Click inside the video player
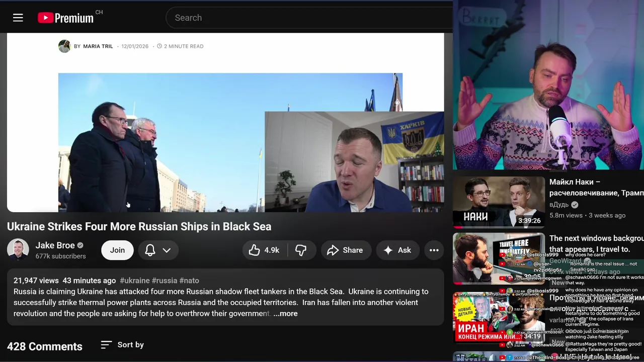Image resolution: width=644 pixels, height=362 pixels. (x=225, y=122)
